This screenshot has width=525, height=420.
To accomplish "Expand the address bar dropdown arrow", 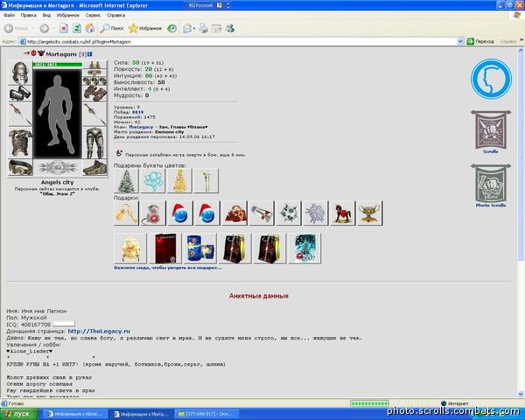I will pyautogui.click(x=460, y=41).
